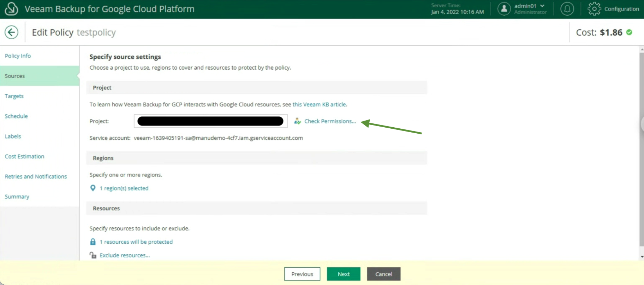Click the Server Time value

[x=457, y=12]
